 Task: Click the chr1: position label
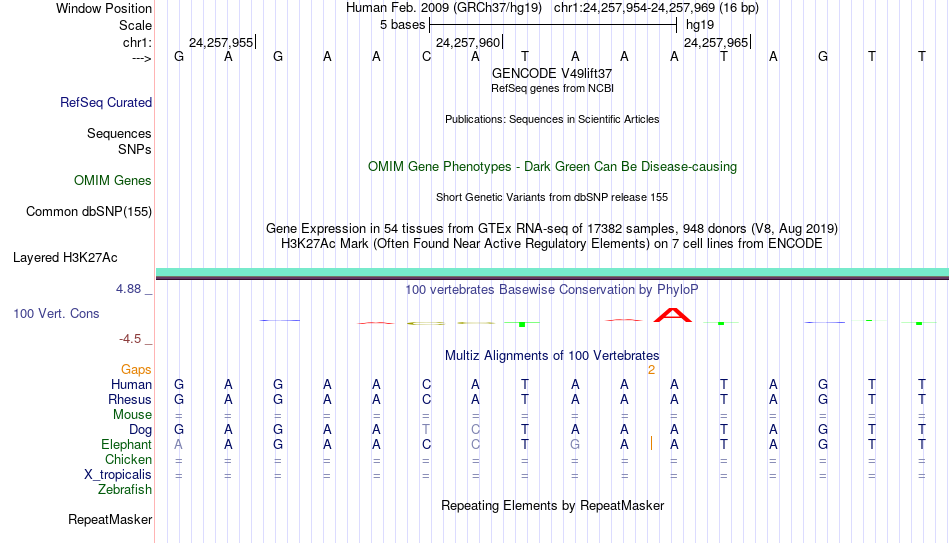coord(138,42)
